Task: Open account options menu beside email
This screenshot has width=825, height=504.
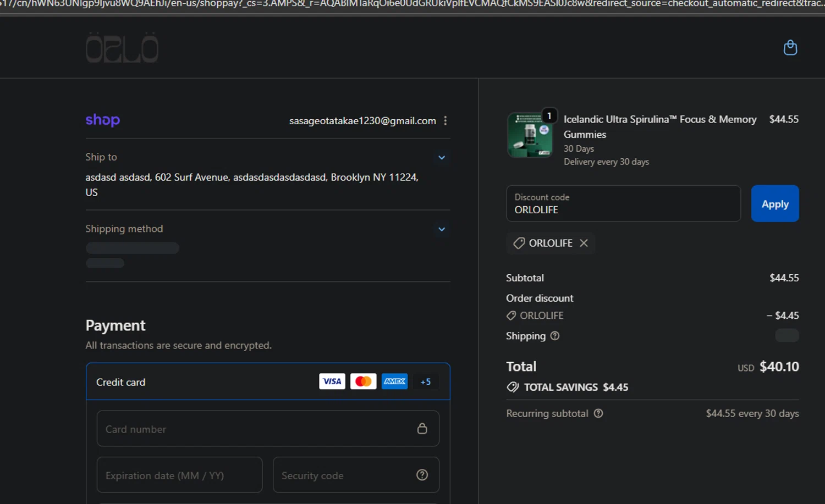Action: coord(445,120)
